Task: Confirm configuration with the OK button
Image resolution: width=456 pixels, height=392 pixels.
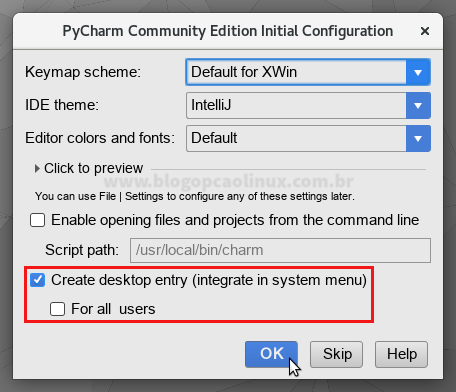Action: tap(271, 354)
